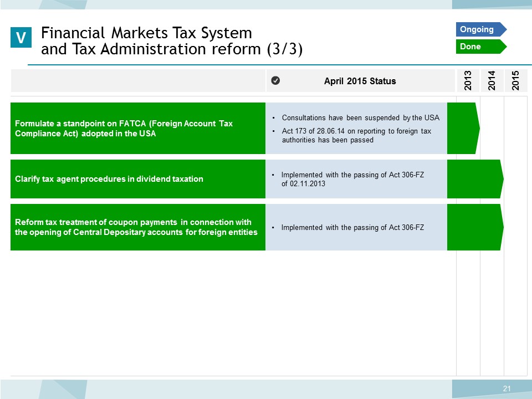Click 'Act 173 of 28.06.14' status bullet

tap(356, 135)
